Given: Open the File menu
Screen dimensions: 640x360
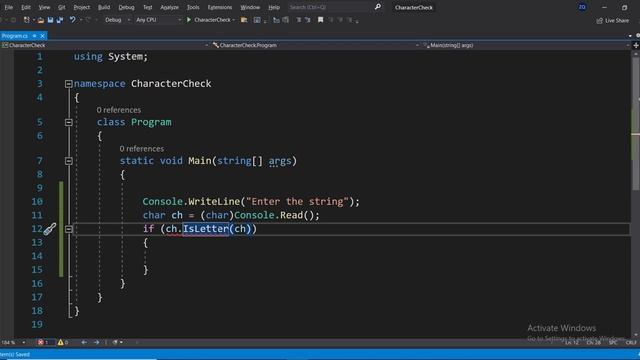Looking at the screenshot, I should point(9,7).
